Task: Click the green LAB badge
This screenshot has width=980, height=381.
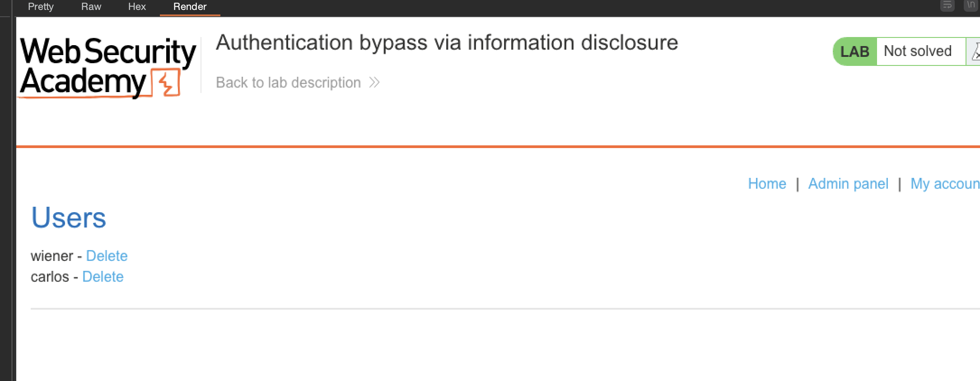Action: [x=854, y=51]
